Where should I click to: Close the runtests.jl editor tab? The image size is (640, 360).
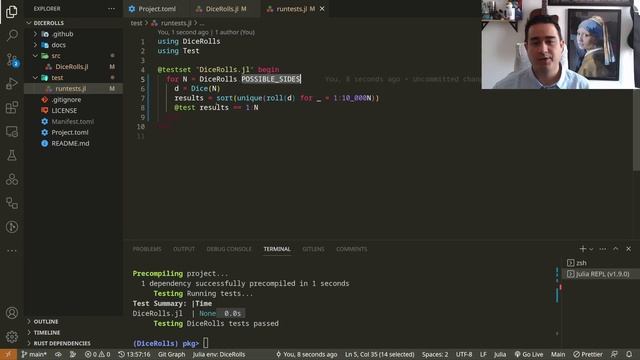coord(322,9)
